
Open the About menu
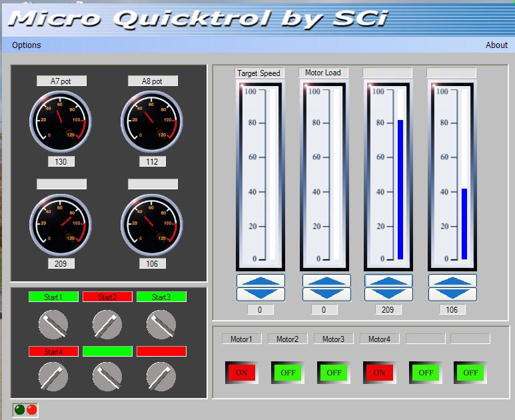coord(496,45)
